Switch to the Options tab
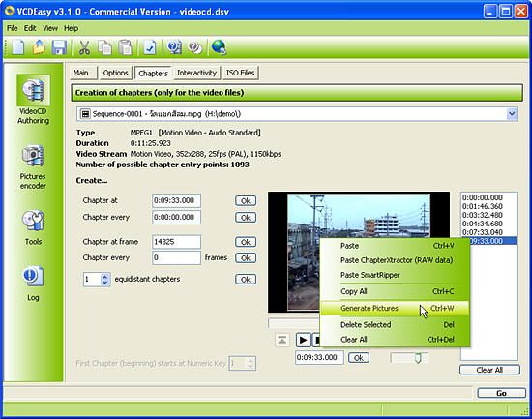This screenshot has height=419, width=532. [x=116, y=73]
